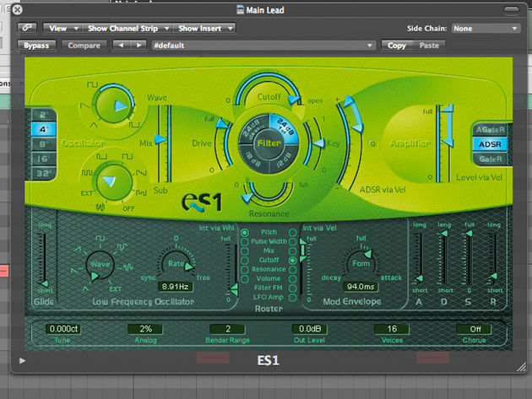
Task: Click the Decay D envelope slider
Action: [443, 257]
